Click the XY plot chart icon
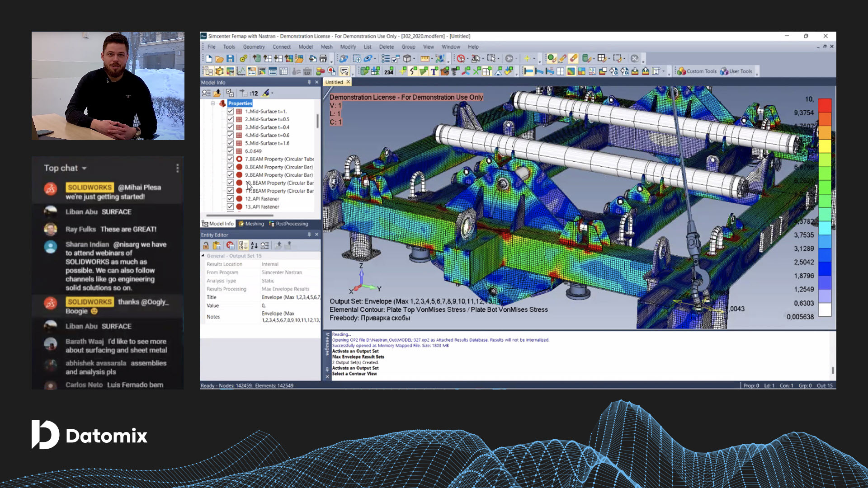 pyautogui.click(x=241, y=71)
